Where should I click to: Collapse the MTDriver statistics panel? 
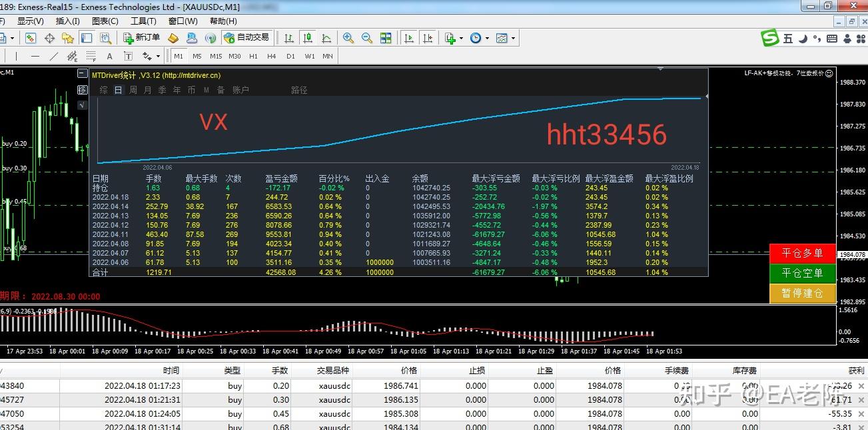83,74
